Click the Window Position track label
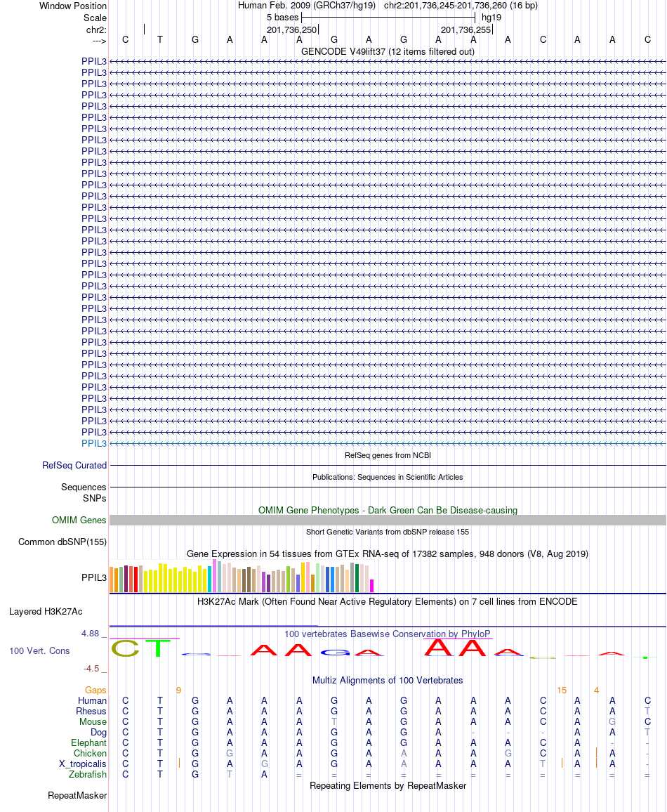The width and height of the screenshot is (667, 812). [73, 6]
